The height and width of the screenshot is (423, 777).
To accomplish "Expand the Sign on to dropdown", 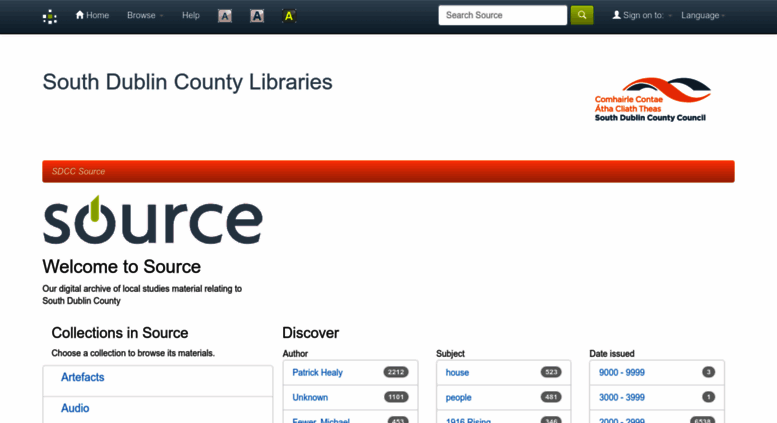I will 642,15.
